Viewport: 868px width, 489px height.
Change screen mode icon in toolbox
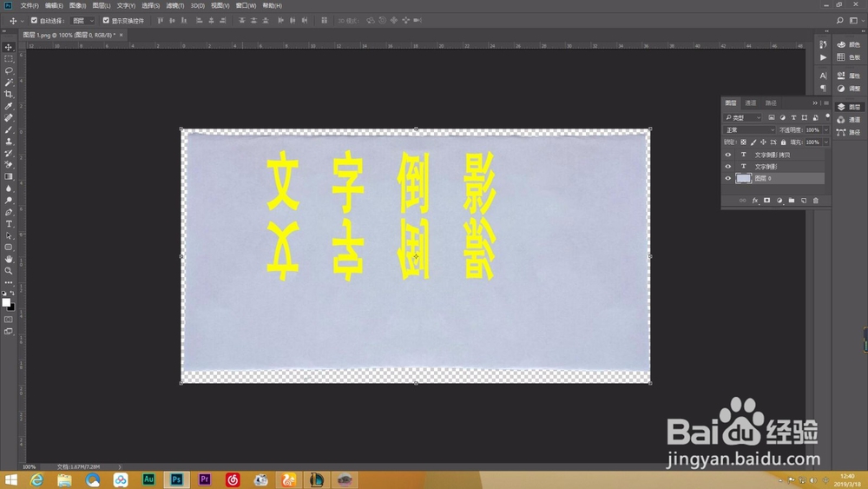(x=9, y=331)
